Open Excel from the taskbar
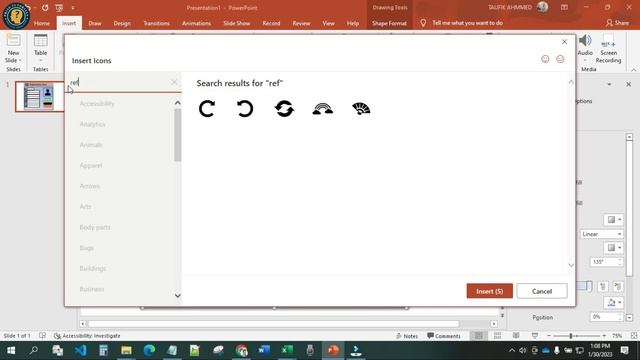This screenshot has height=360, width=640. click(x=287, y=350)
